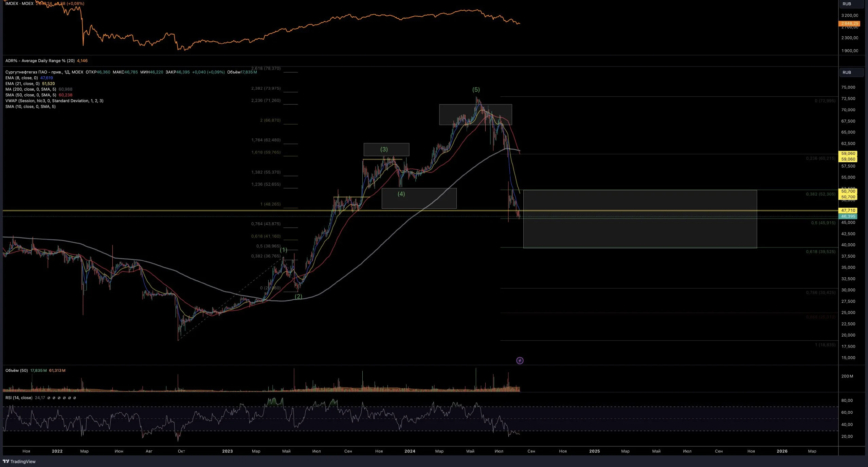
Task: Open the purple lightning event icon
Action: 520,360
